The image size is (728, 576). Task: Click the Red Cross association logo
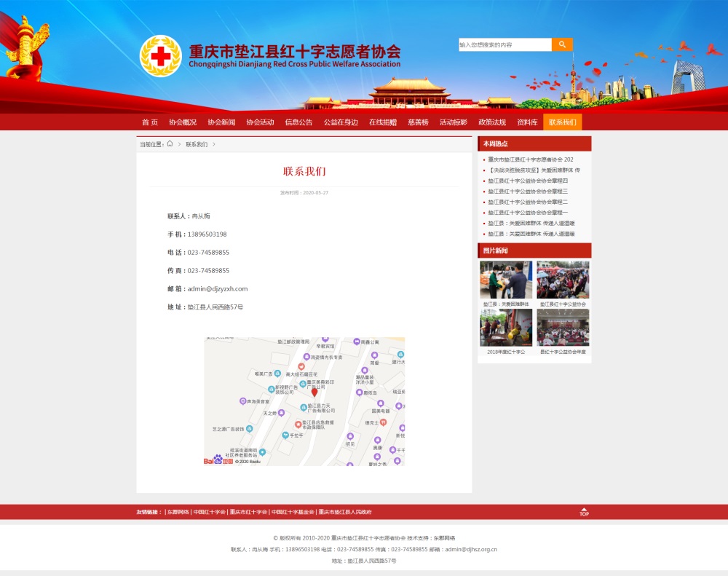click(161, 56)
